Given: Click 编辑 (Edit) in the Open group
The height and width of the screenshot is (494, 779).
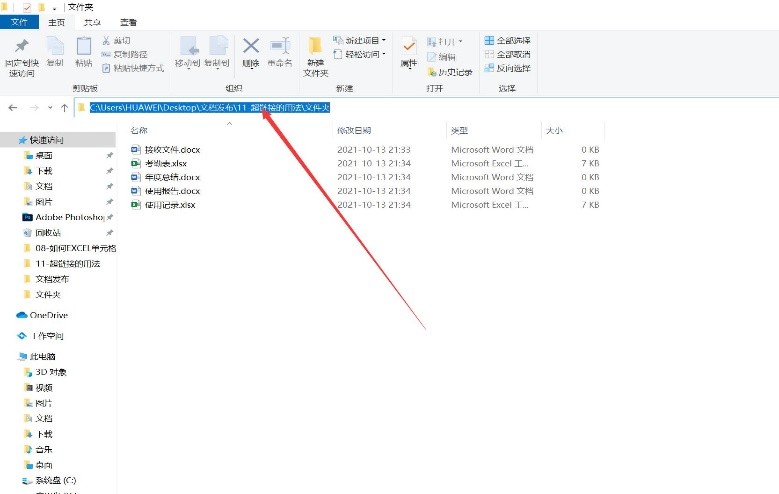Looking at the screenshot, I should [x=441, y=57].
